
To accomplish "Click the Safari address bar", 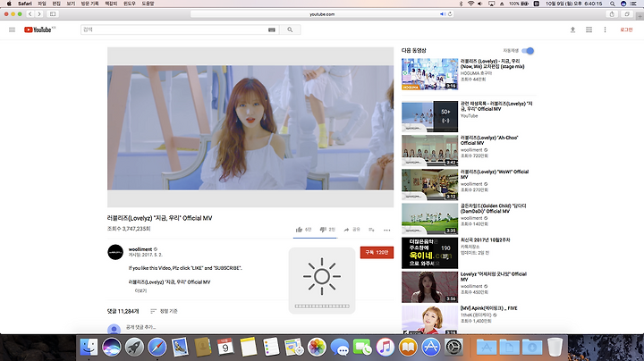I will pos(322,14).
